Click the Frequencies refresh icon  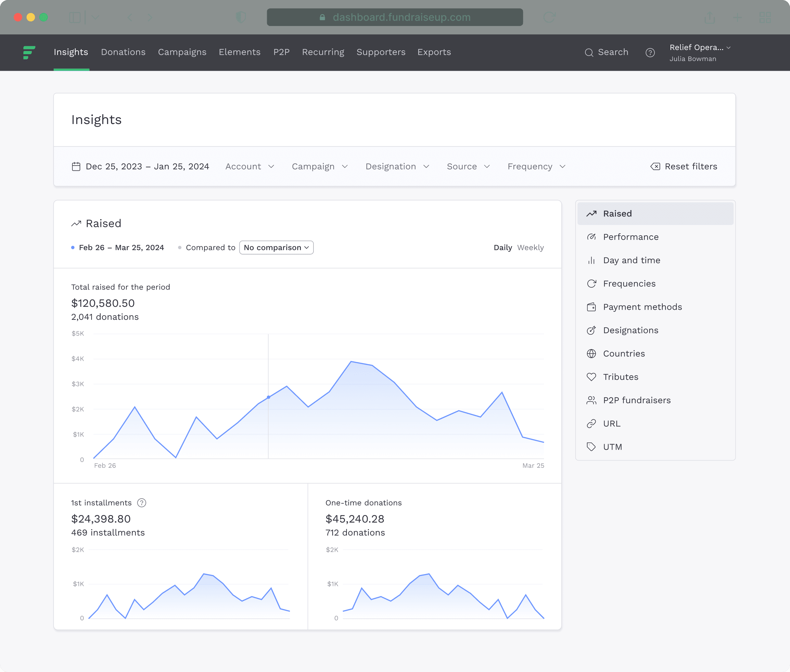tap(592, 283)
